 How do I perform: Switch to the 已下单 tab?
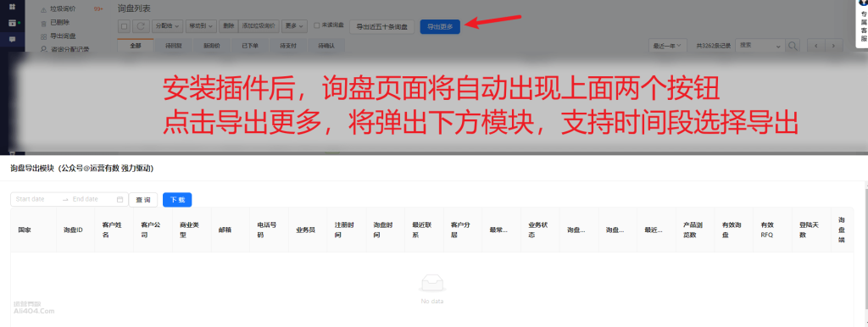click(x=250, y=46)
